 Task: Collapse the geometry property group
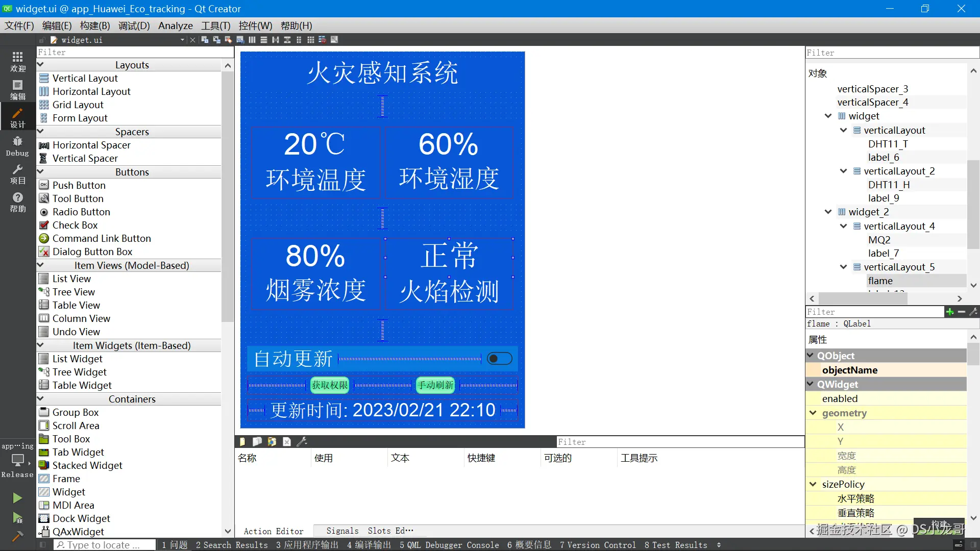tap(813, 413)
